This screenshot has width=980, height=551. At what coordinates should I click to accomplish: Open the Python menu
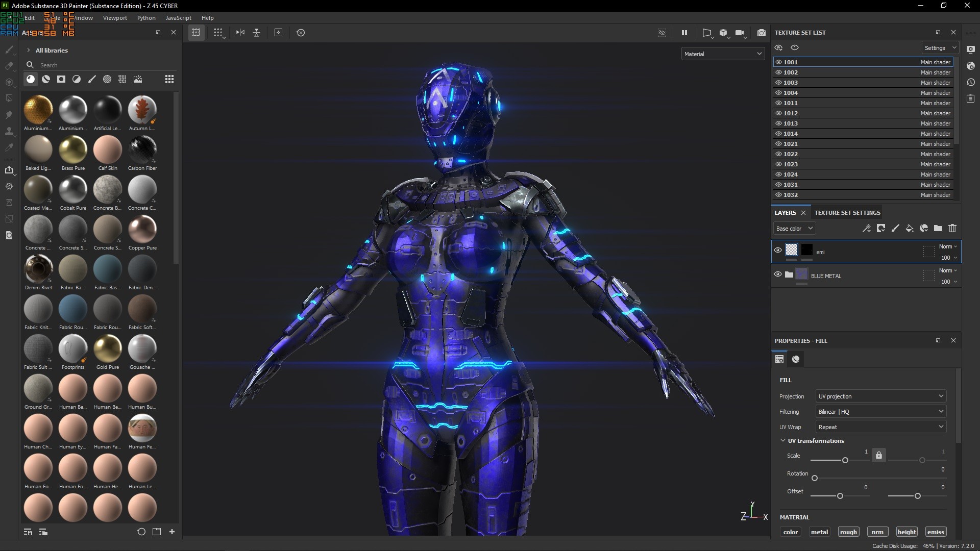tap(146, 18)
